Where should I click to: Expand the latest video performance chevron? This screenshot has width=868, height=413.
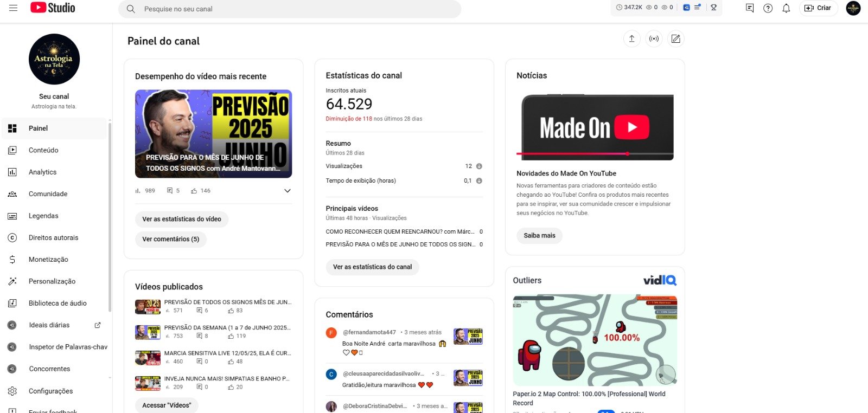pos(288,191)
